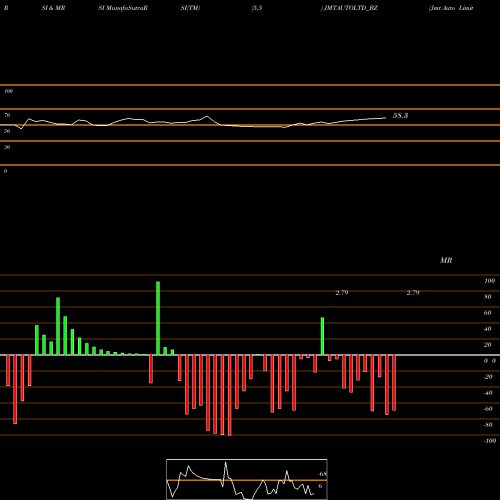Click the 'SI & MR' header text
The width and height of the screenshot is (500, 500).
point(53,8)
